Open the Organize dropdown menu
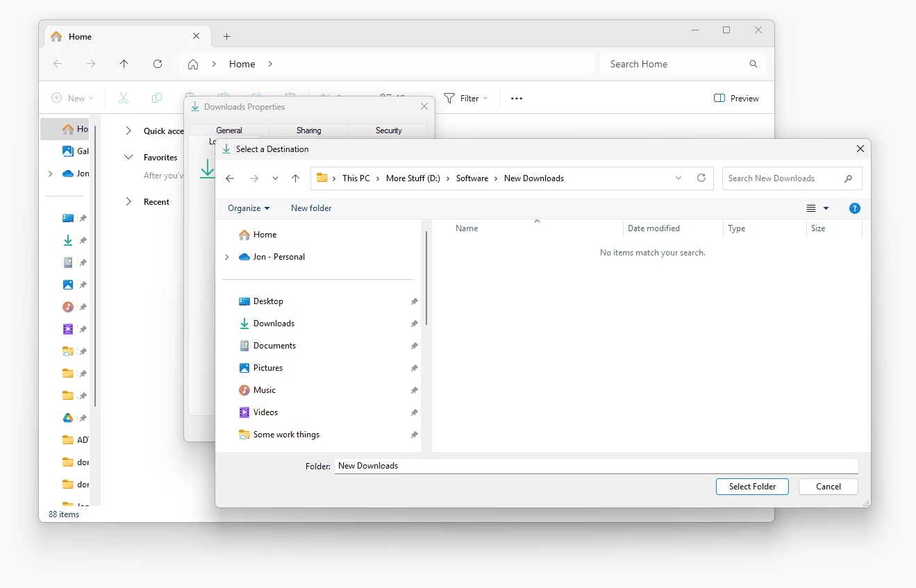This screenshot has width=916, height=588. pyautogui.click(x=249, y=208)
